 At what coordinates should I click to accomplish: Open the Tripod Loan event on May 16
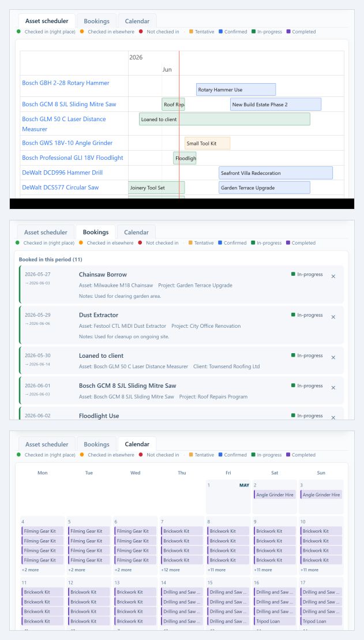[x=275, y=621]
